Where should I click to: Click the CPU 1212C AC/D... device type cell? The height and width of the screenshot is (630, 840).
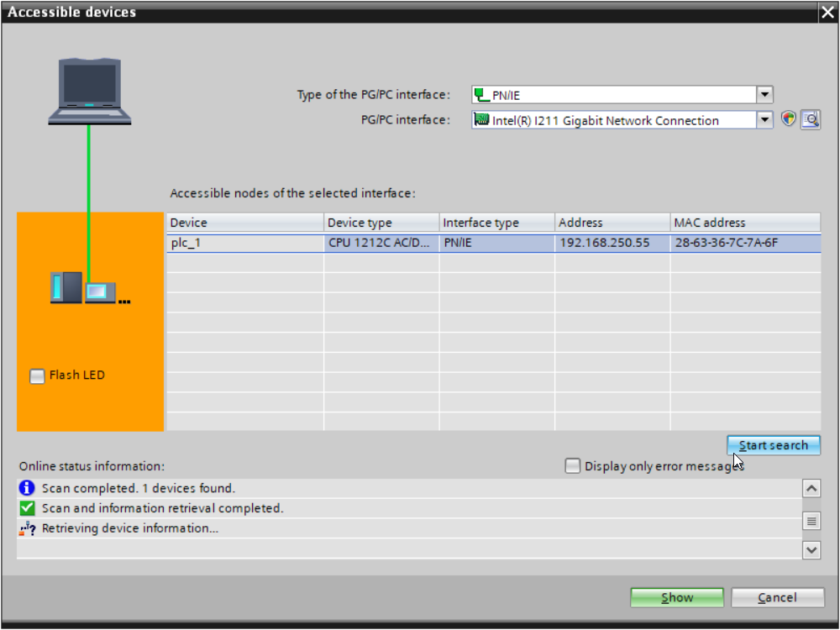point(381,243)
